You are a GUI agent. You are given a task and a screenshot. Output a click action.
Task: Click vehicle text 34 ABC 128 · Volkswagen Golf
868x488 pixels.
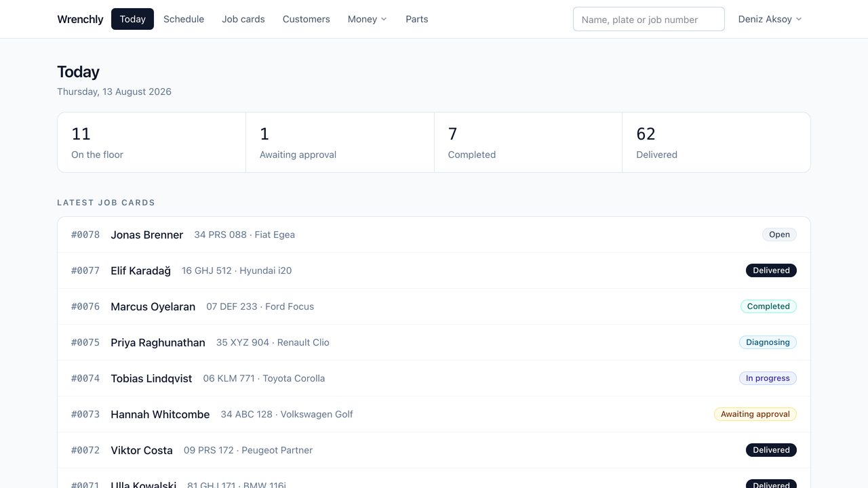287,414
